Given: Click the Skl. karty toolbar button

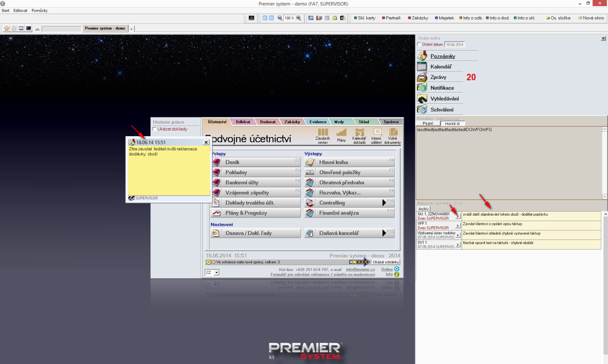Looking at the screenshot, I should click(x=364, y=18).
